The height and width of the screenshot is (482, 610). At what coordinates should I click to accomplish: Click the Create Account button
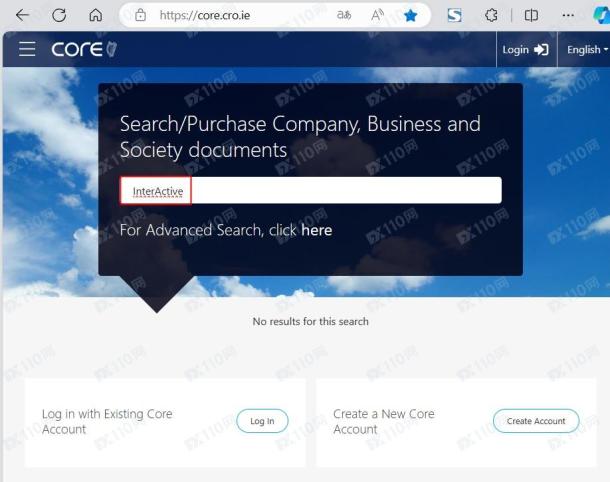coord(536,421)
